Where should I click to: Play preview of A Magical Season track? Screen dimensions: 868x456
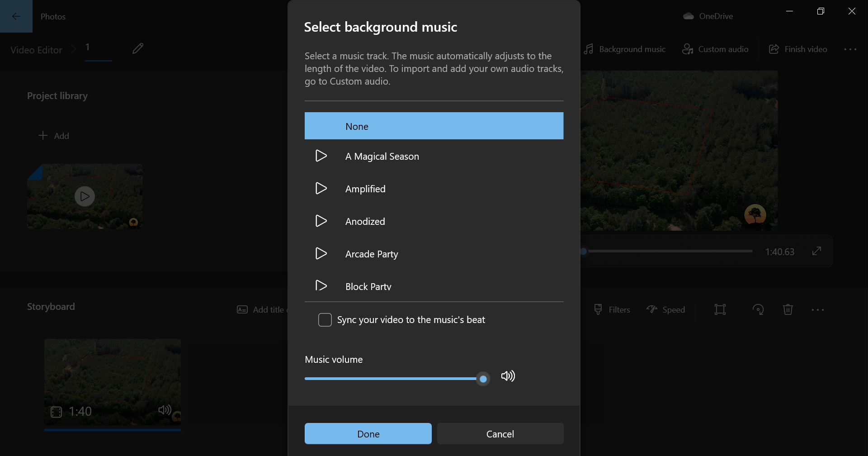[321, 156]
